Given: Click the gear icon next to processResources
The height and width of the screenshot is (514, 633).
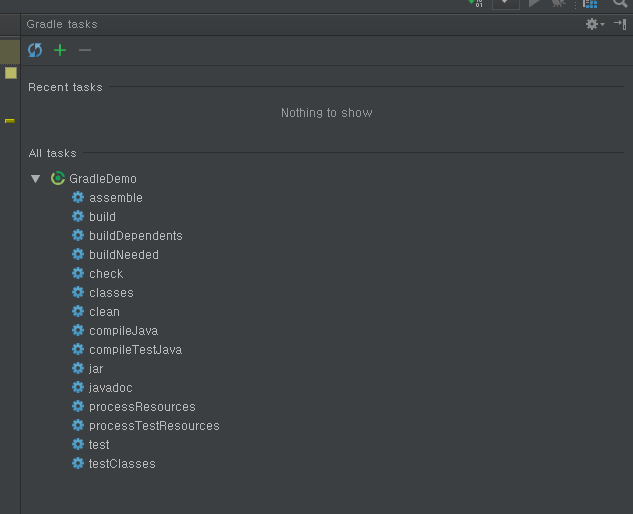Looking at the screenshot, I should 78,406.
